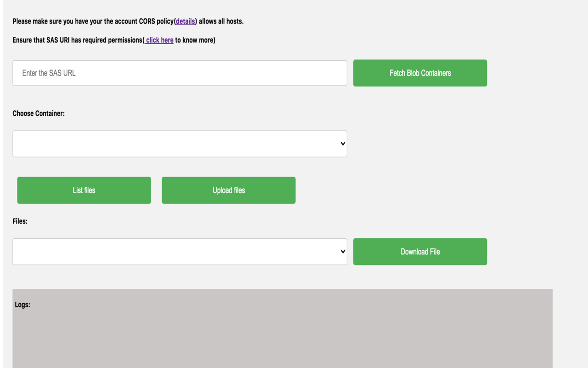Image resolution: width=588 pixels, height=368 pixels.
Task: Click the 'Choose Container:' label
Action: click(x=39, y=113)
